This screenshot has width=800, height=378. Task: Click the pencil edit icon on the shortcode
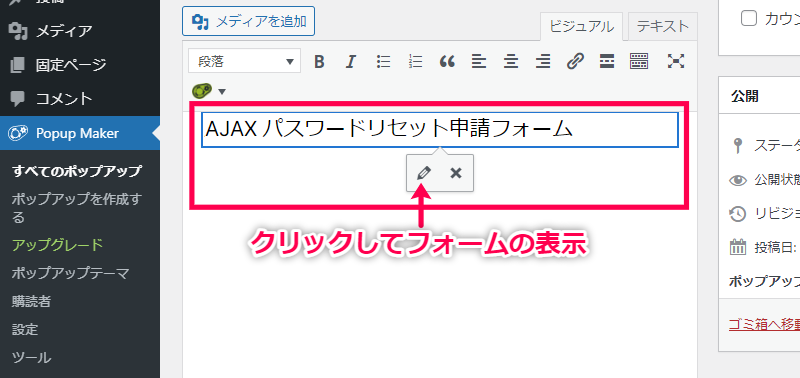pos(423,173)
